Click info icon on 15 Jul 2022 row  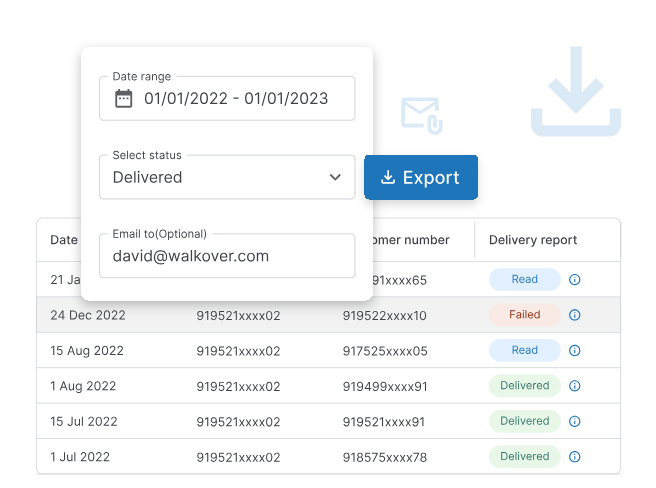click(575, 422)
